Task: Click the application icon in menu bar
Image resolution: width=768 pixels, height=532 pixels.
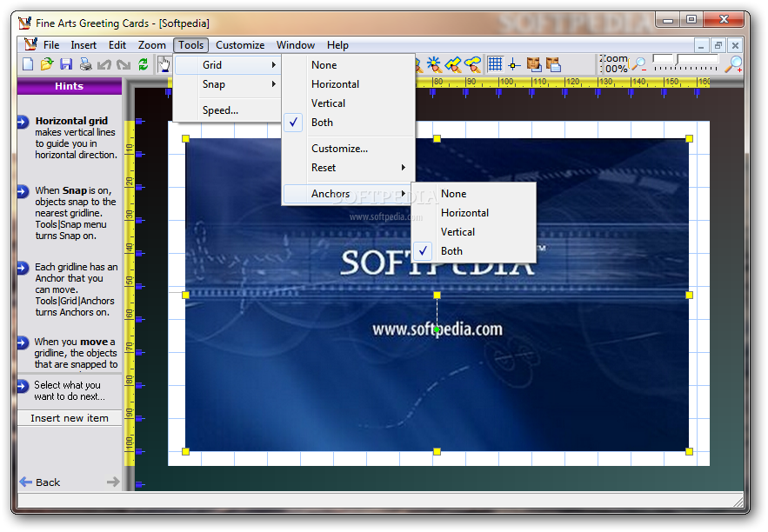Action: point(30,44)
